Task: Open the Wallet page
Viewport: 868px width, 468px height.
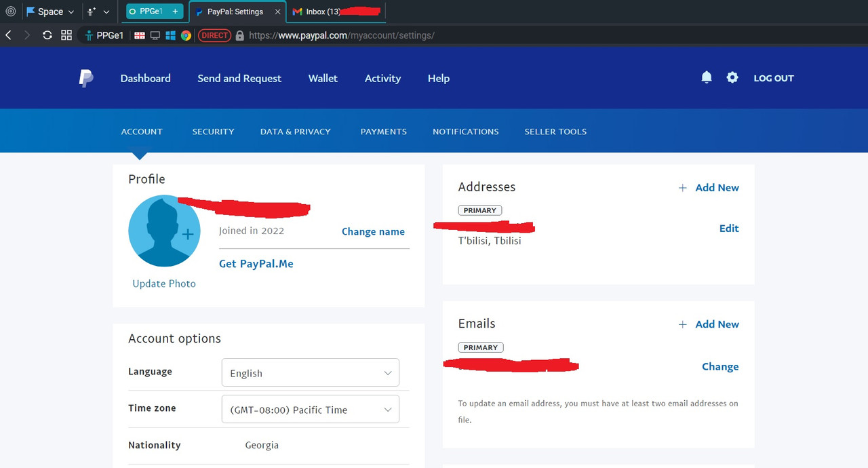Action: click(323, 78)
